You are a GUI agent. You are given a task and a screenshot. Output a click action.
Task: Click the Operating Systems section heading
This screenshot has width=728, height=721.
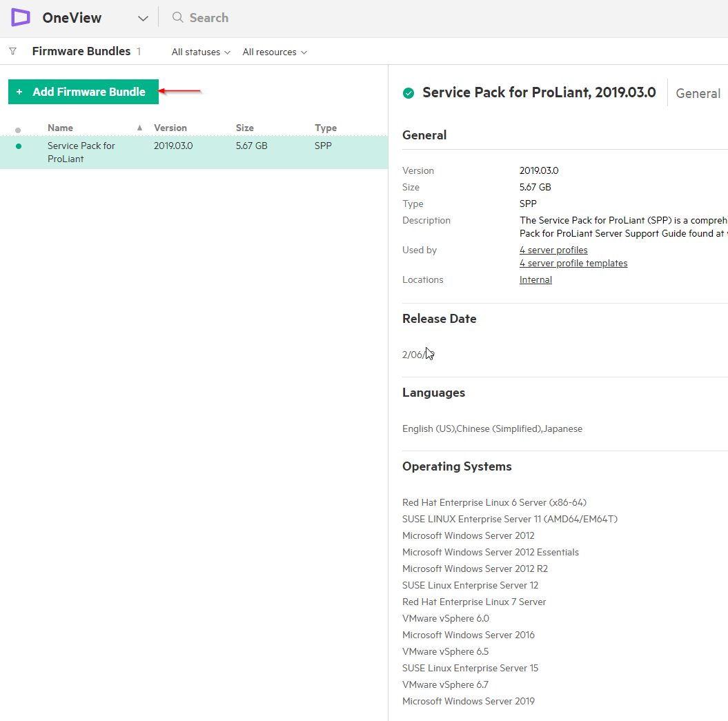coord(457,466)
